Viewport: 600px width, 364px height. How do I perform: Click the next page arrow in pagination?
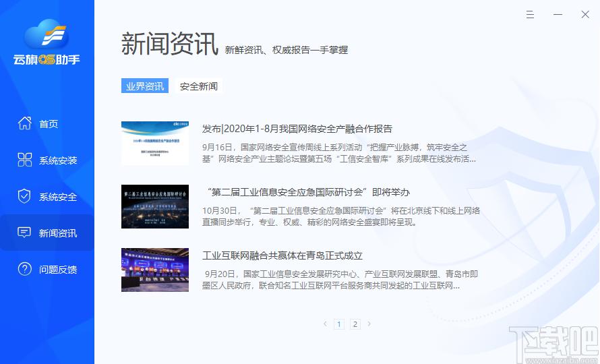click(x=369, y=324)
